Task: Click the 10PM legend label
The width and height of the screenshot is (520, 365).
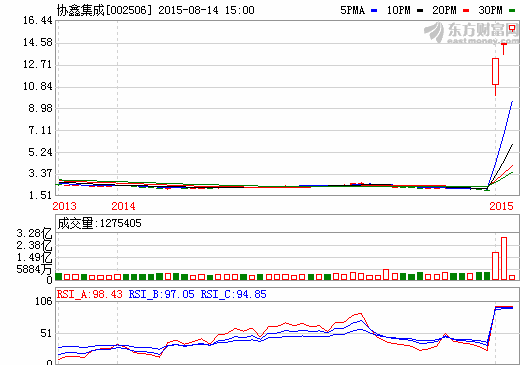Action: tap(399, 10)
